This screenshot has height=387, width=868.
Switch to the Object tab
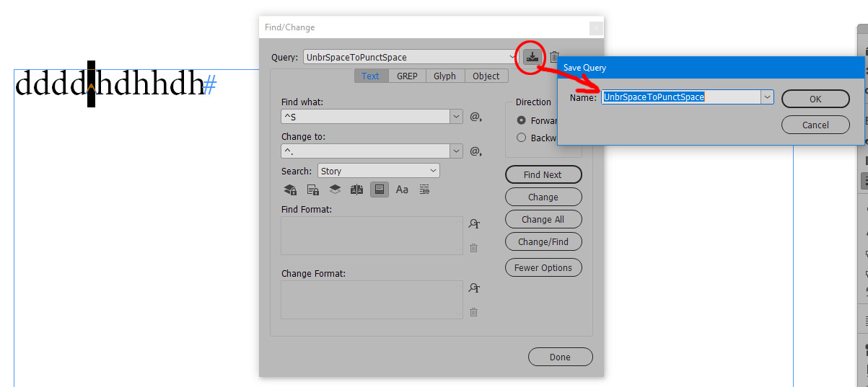pos(486,76)
